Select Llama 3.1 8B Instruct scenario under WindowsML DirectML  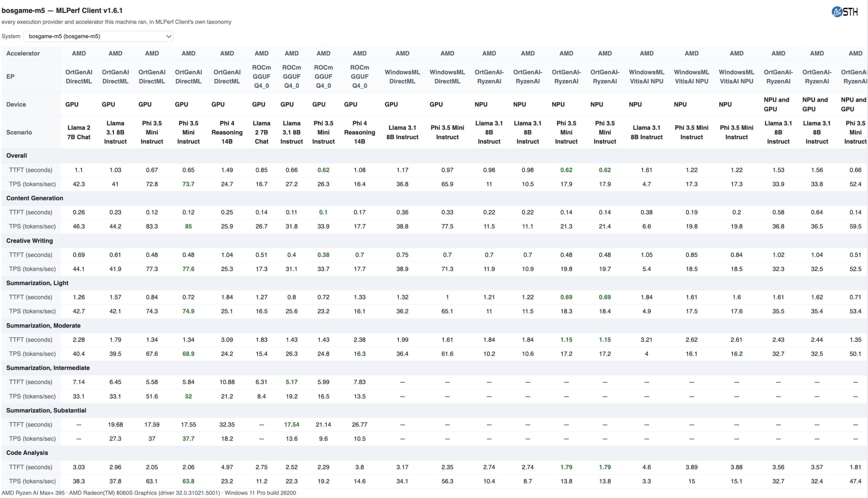(x=402, y=132)
